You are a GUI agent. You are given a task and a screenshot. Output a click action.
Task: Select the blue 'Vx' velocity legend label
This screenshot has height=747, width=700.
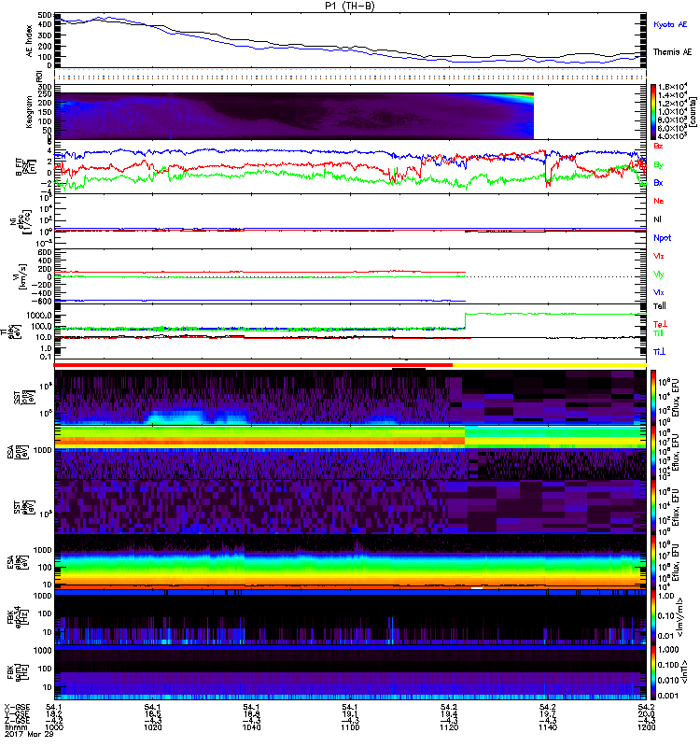pos(659,292)
